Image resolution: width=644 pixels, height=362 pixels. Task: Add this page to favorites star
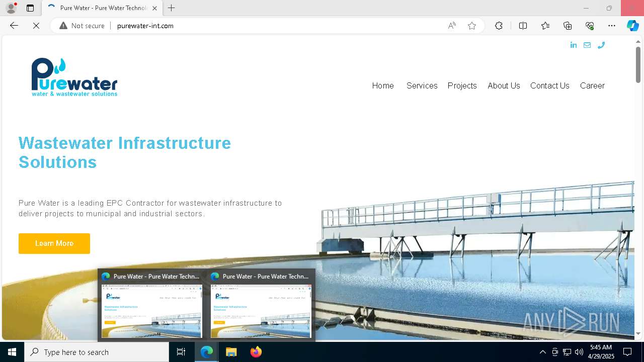tap(471, 26)
